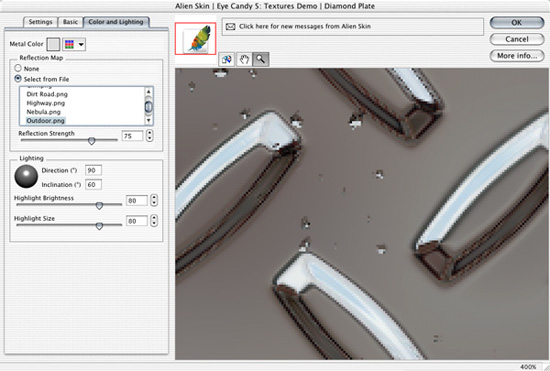Click the Reflection Strength value field
Screen dimensions: 550x371
point(133,136)
